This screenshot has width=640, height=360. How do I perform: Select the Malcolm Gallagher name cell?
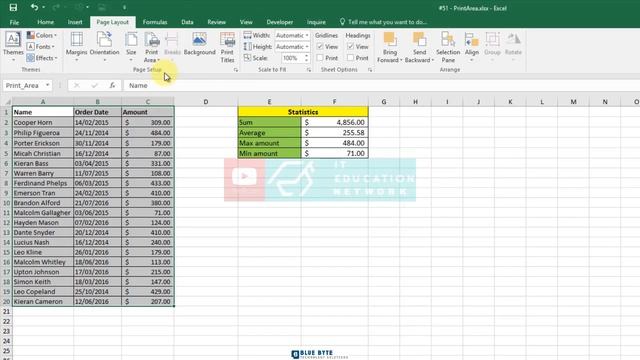click(x=43, y=213)
